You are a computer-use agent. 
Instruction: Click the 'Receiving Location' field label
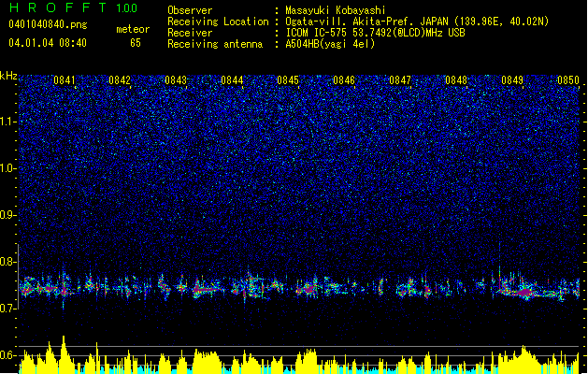[218, 22]
